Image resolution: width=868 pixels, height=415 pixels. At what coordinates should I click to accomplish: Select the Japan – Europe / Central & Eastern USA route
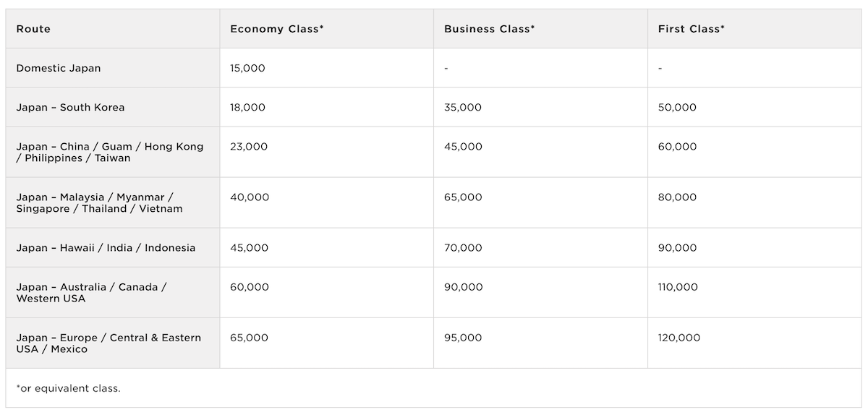tap(109, 343)
